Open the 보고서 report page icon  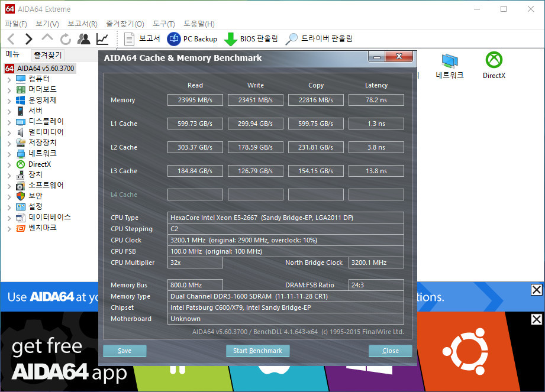[x=130, y=39]
